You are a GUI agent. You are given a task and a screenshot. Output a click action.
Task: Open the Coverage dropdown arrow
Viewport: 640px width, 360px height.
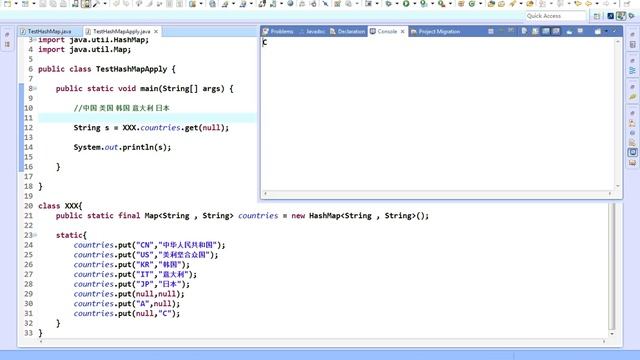pos(432,4)
